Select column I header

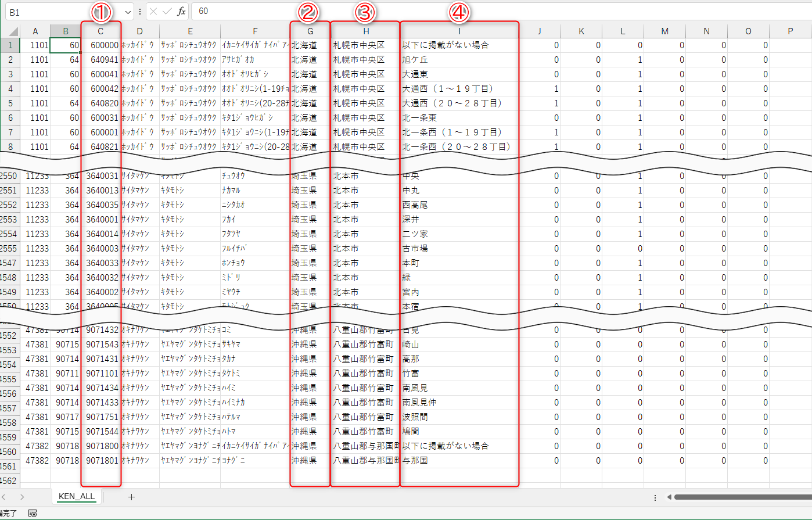[x=459, y=31]
